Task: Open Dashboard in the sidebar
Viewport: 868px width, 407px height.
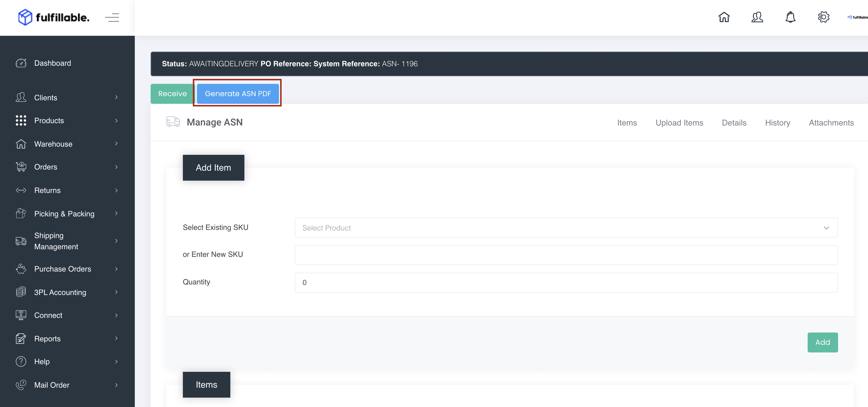Action: coord(52,63)
